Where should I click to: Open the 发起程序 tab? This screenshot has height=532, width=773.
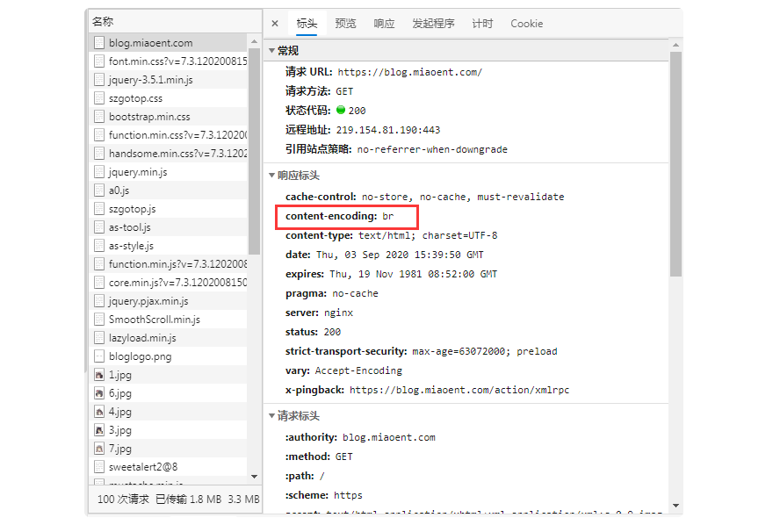pyautogui.click(x=433, y=23)
